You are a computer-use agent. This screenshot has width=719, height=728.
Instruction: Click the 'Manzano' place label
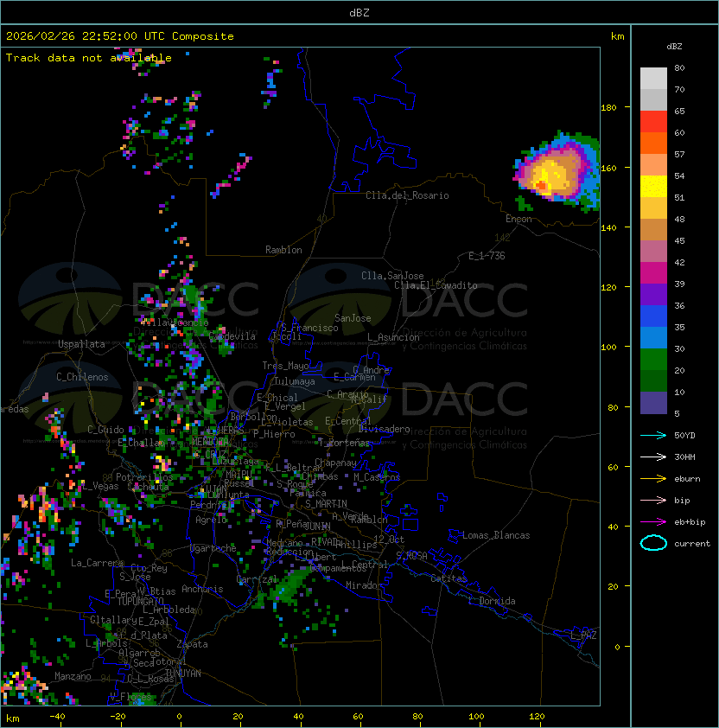73,676
